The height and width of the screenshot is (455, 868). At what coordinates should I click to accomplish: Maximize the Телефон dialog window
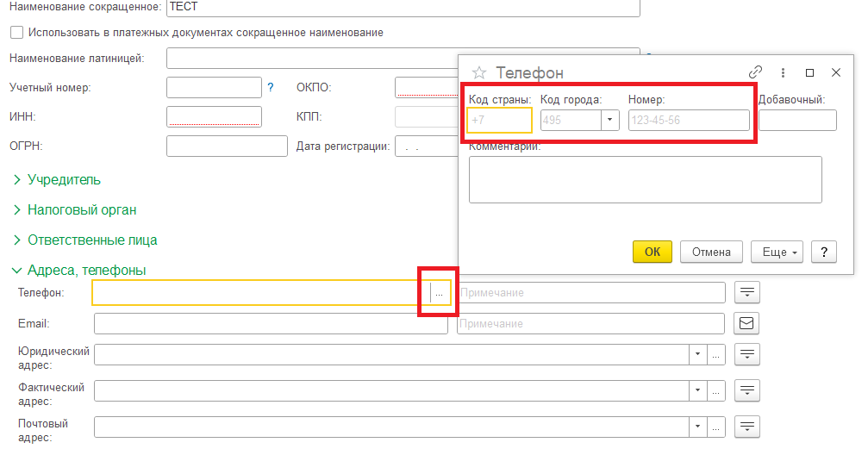point(809,72)
